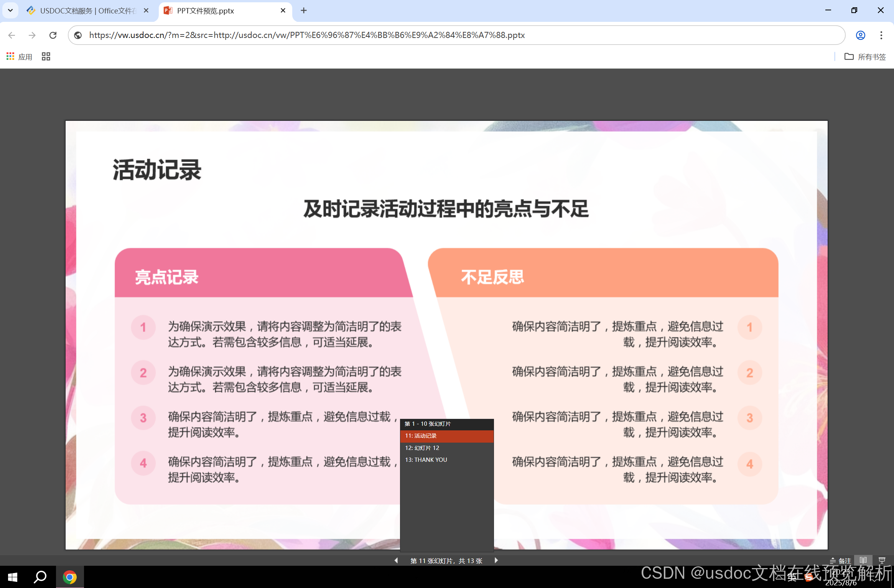Click the PowerPoint favicon on the preview tab
The height and width of the screenshot is (588, 894).
[167, 11]
